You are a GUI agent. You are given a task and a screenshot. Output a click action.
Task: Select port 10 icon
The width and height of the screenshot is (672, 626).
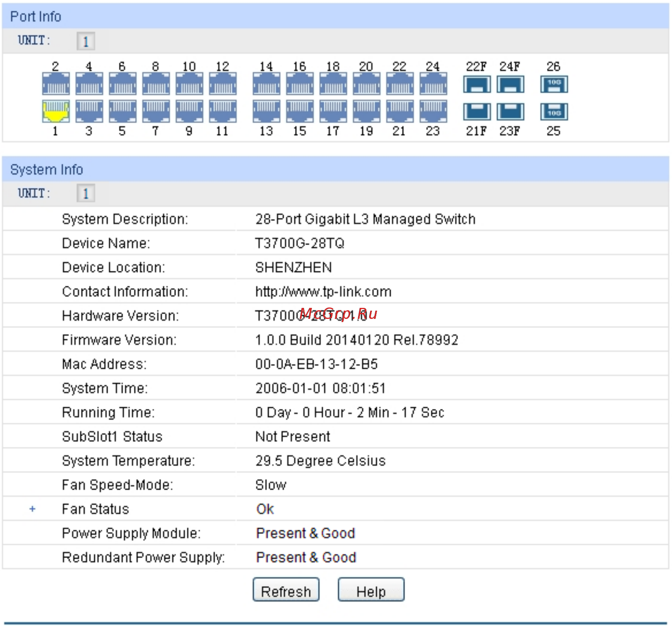click(189, 84)
